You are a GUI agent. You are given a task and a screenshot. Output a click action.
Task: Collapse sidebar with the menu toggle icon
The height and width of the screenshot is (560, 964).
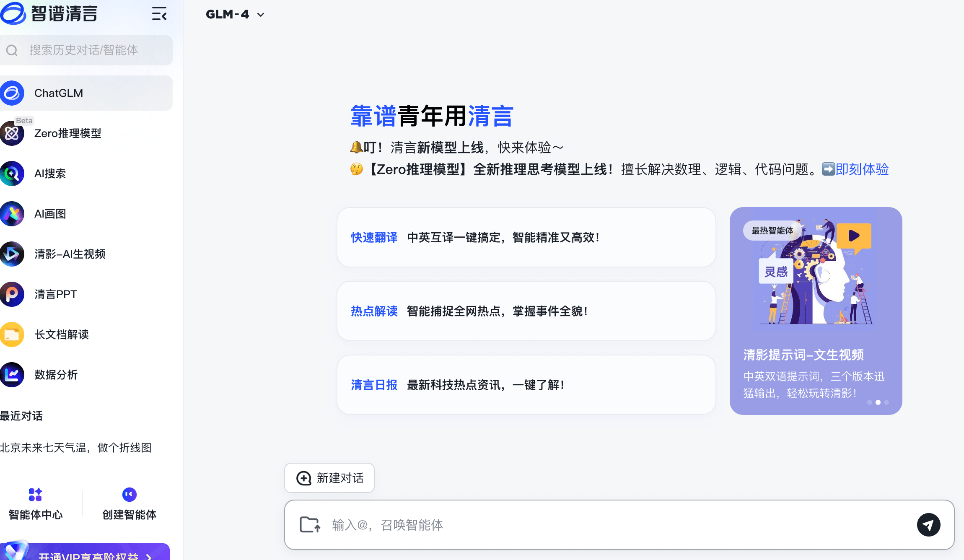(x=159, y=14)
